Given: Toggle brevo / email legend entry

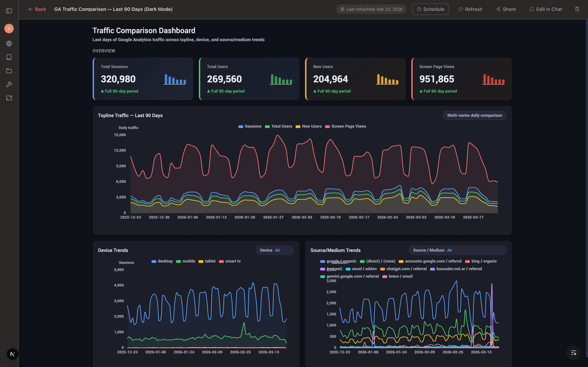Looking at the screenshot, I should click(397, 277).
